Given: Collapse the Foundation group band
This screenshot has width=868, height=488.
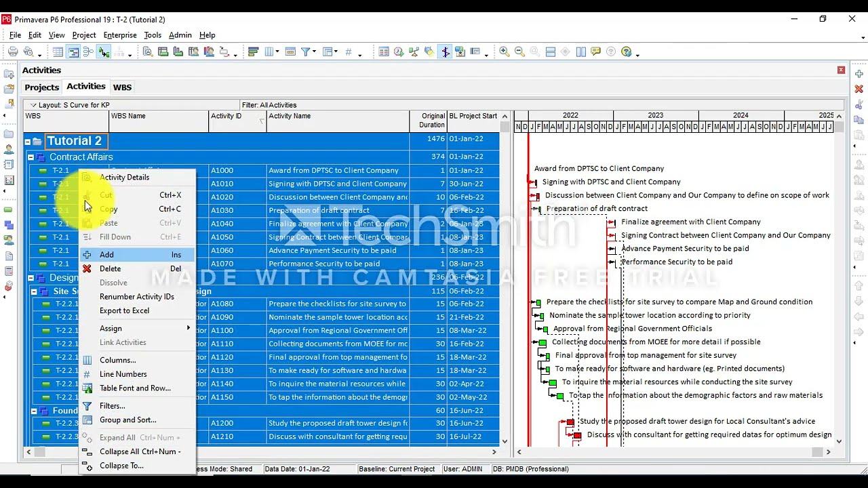Looking at the screenshot, I should (x=35, y=411).
